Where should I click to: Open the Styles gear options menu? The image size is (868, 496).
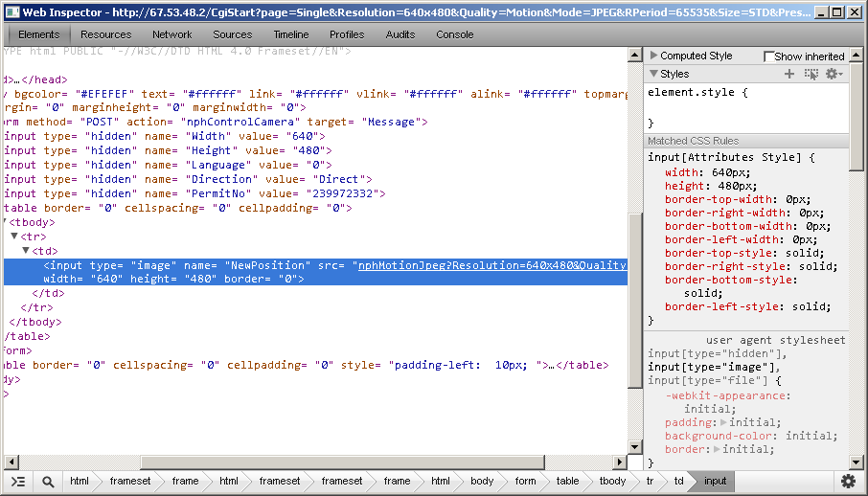834,74
